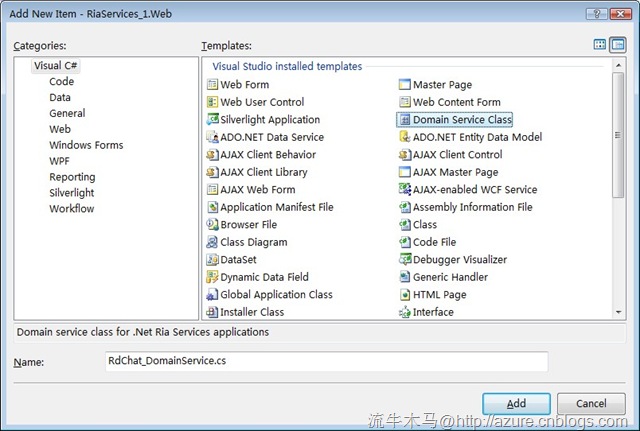The height and width of the screenshot is (431, 640).
Task: Choose the Windows Forms category
Action: pos(86,145)
